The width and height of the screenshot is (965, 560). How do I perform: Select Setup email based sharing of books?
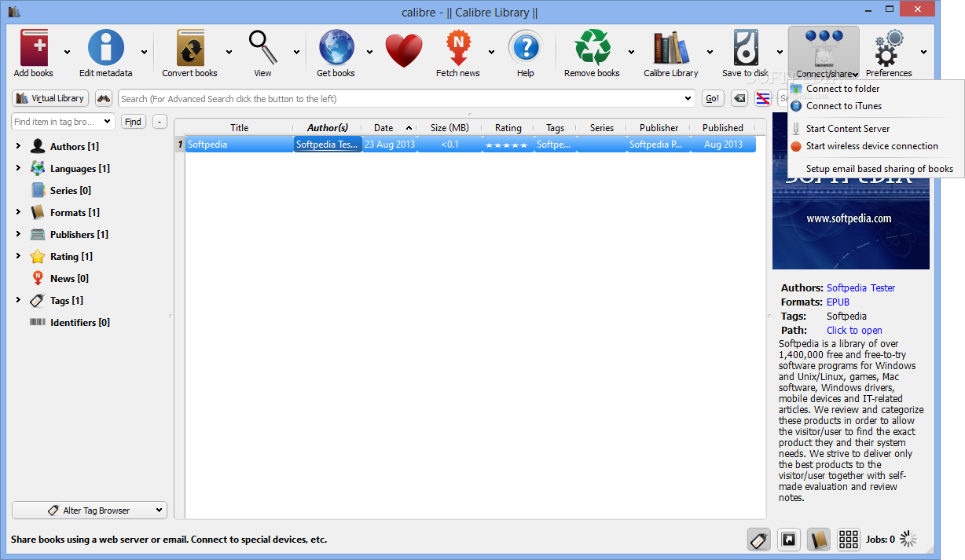875,169
